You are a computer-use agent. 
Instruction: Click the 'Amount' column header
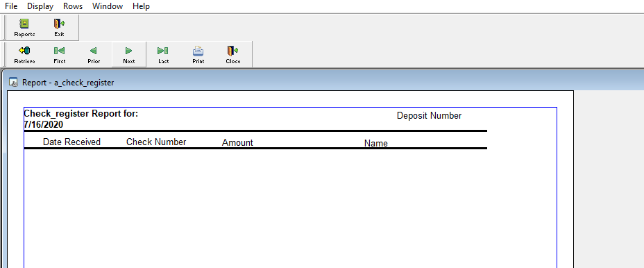click(237, 142)
